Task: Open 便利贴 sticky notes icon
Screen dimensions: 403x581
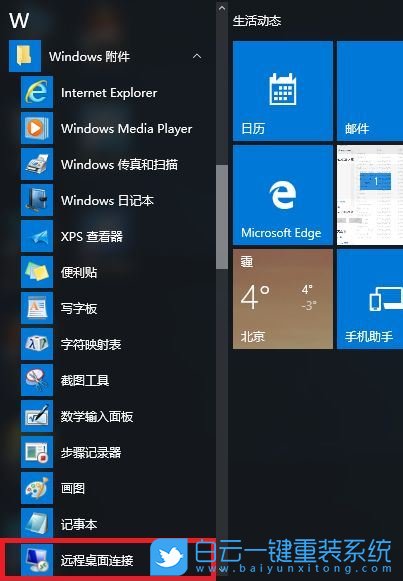Action: [x=37, y=272]
